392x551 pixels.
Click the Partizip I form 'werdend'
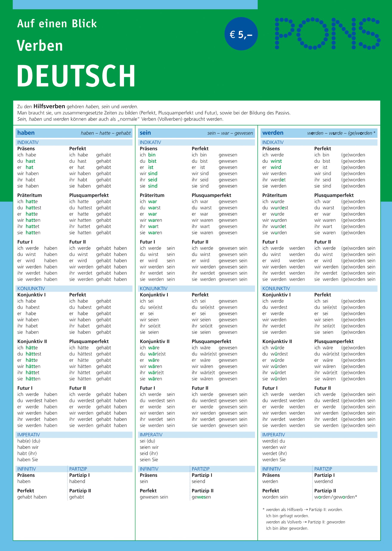pyautogui.click(x=324, y=481)
